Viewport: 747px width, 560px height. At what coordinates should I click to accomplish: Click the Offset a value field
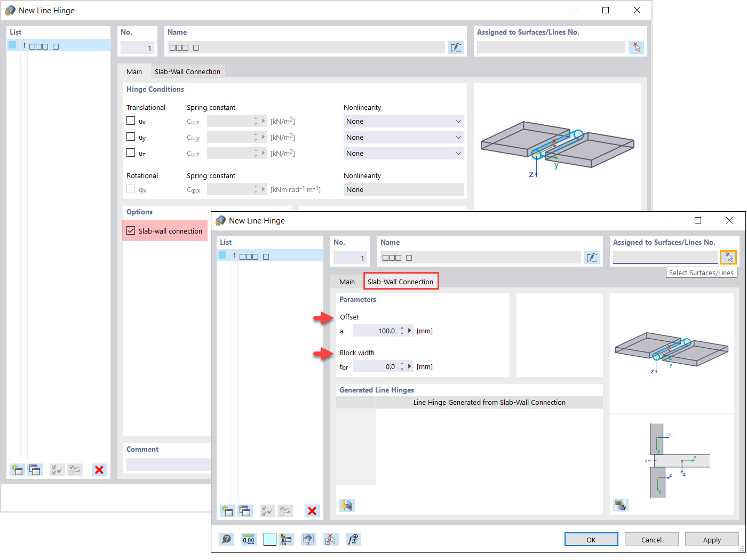376,331
